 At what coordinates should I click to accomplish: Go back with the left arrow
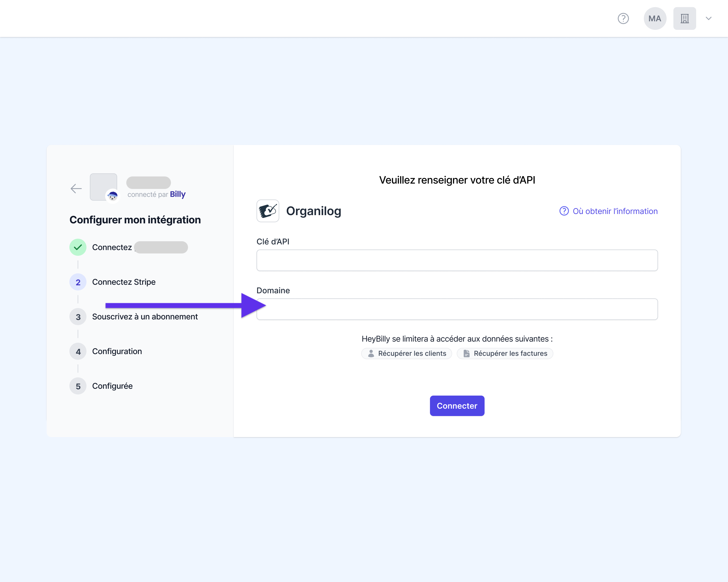[x=76, y=188]
